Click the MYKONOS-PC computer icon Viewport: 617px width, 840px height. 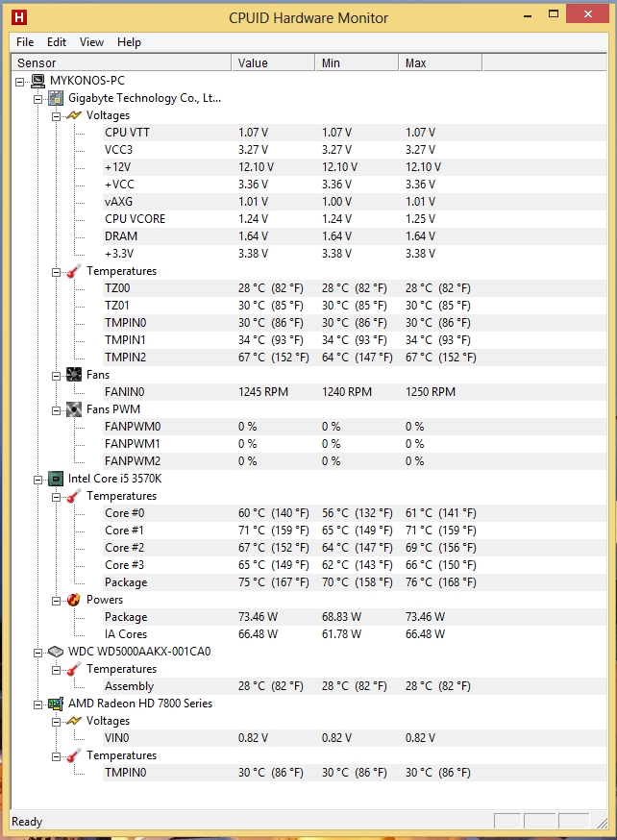pos(37,81)
